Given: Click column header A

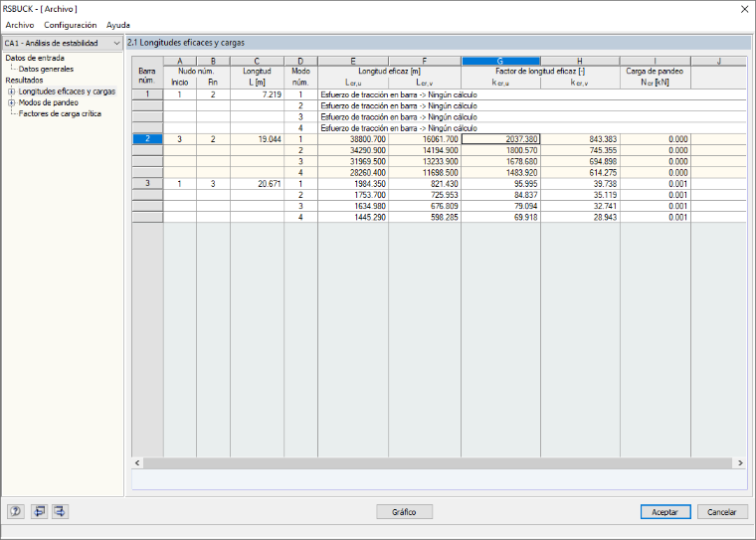Looking at the screenshot, I should (180, 62).
